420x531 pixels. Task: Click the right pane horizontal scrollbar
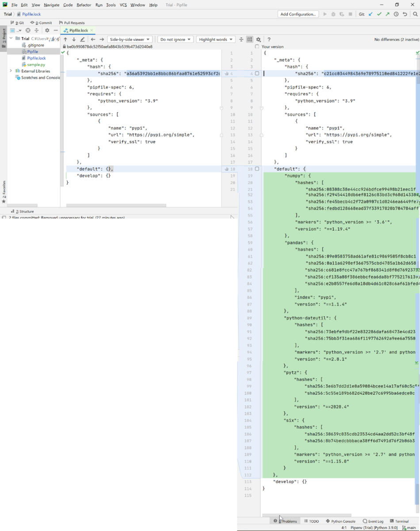click(x=307, y=515)
